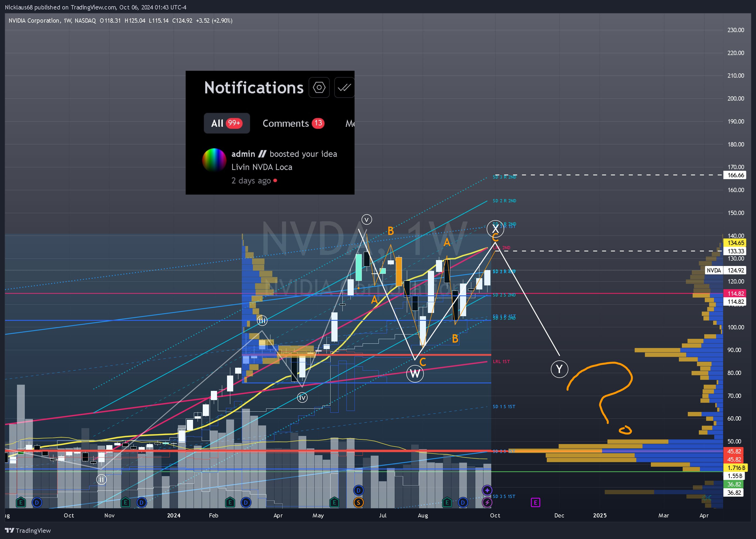
Task: Click 'SD 3 R 2ND' channel label
Action: point(504,177)
